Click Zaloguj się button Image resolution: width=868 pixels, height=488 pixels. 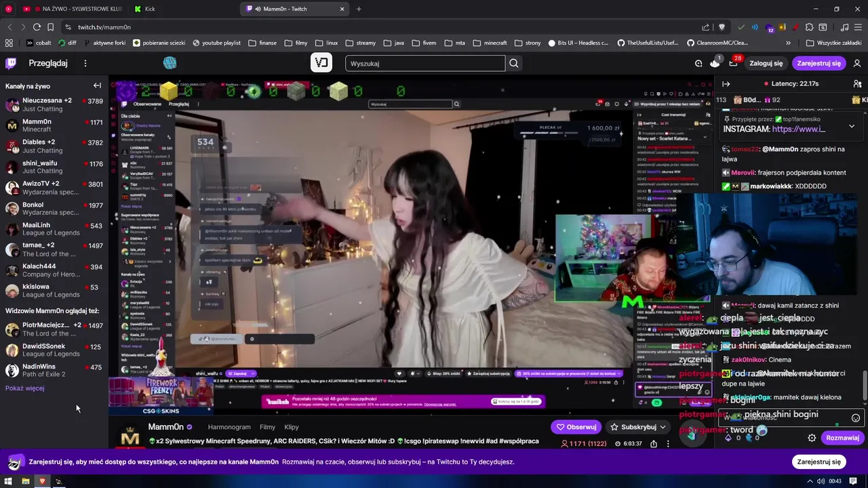tap(766, 63)
